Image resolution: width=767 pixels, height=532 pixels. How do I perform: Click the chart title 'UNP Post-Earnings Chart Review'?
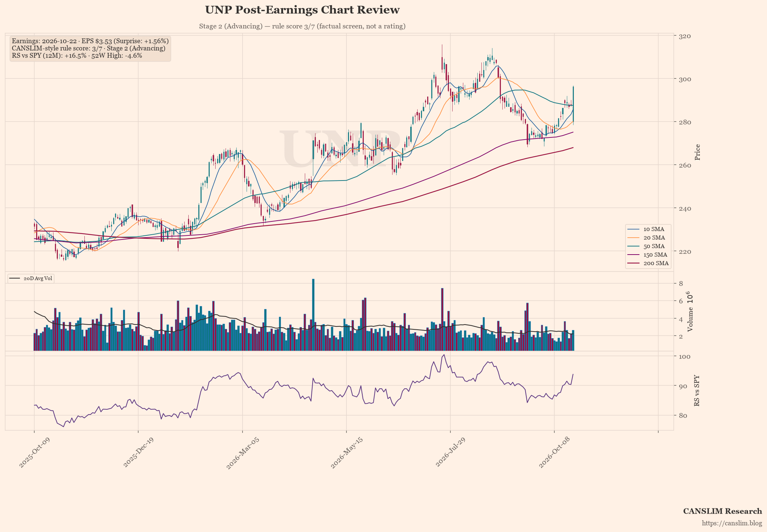point(302,10)
